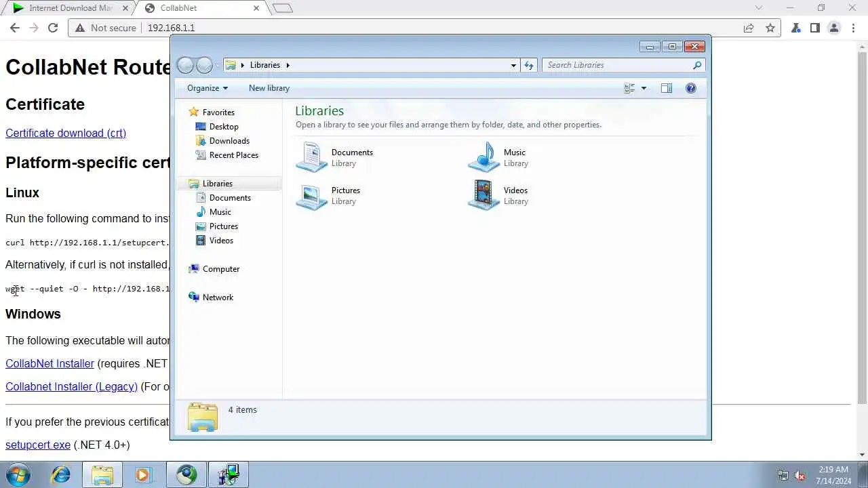Click the network monitors taskbar button
868x488 pixels.
coord(229,474)
